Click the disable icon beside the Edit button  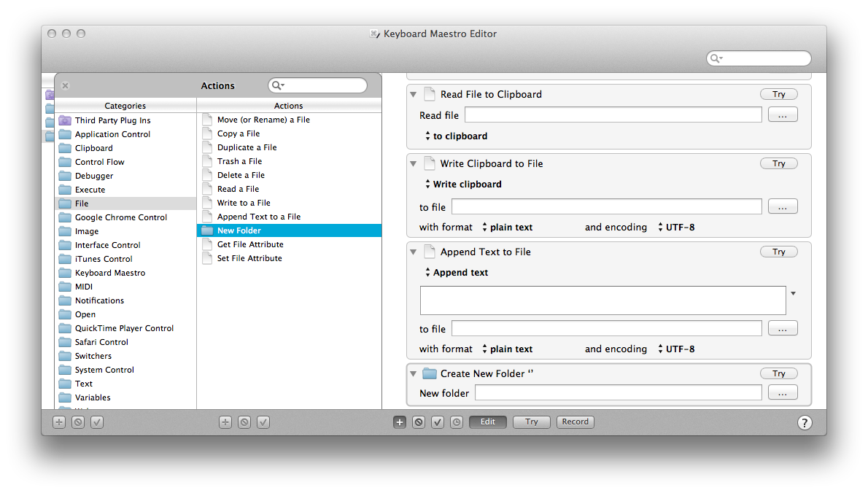tap(419, 422)
